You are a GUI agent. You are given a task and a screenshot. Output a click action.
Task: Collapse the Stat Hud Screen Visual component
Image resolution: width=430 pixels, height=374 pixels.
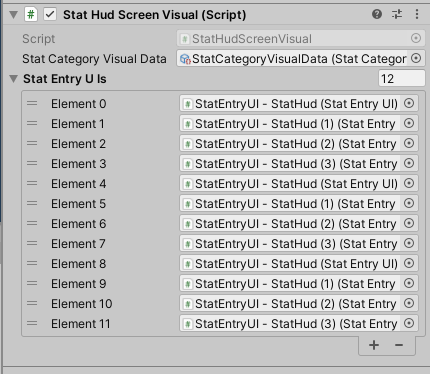pyautogui.click(x=13, y=15)
